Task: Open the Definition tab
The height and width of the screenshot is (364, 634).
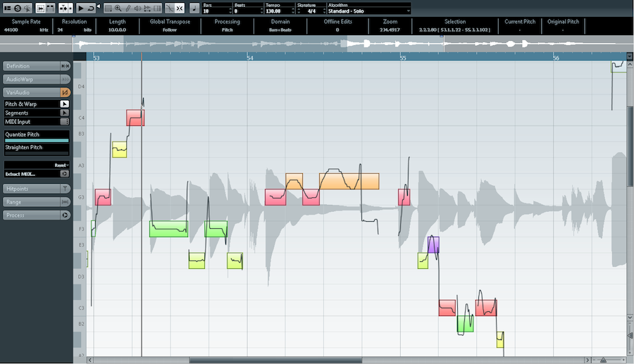Action: 32,66
